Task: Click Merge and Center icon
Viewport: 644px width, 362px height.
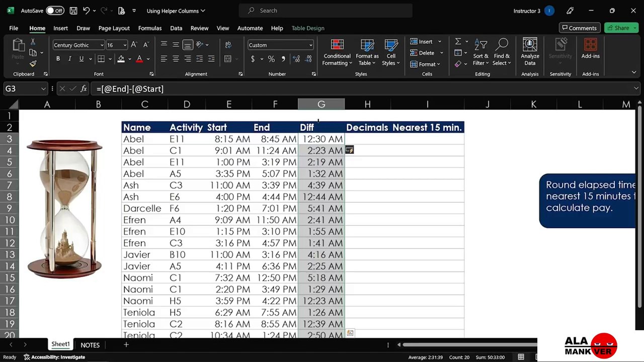Action: 228,59
